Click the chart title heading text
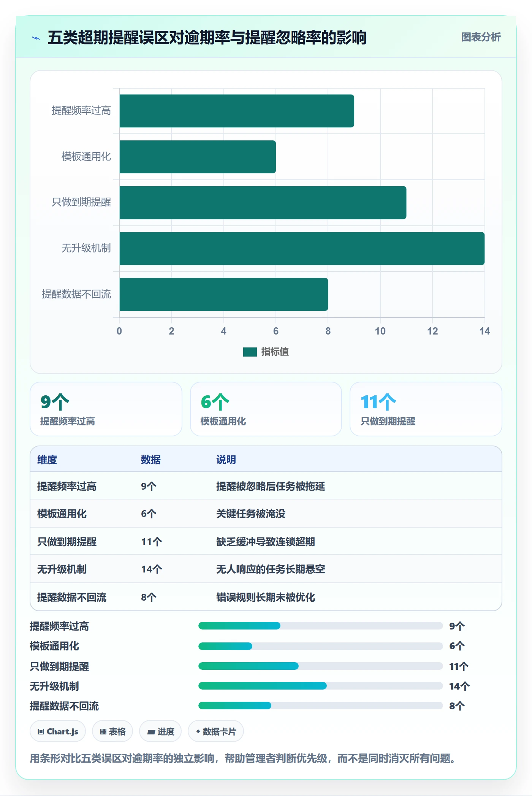The height and width of the screenshot is (796, 532). pos(207,38)
